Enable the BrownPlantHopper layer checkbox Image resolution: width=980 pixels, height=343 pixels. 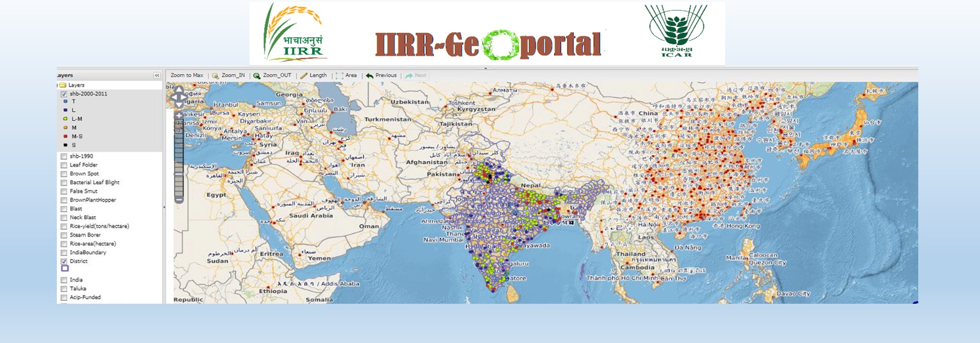tap(64, 200)
